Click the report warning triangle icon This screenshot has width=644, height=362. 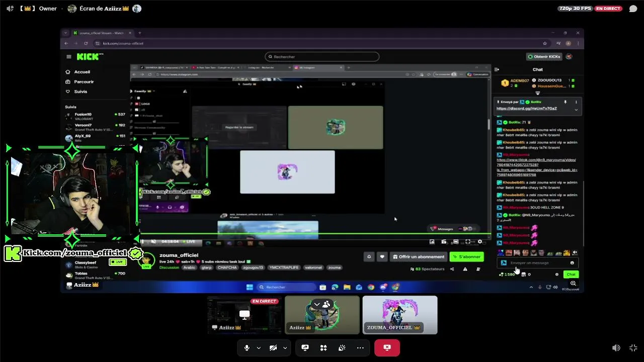(x=465, y=269)
